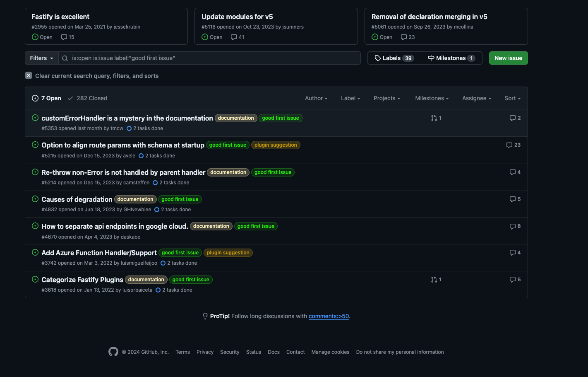The width and height of the screenshot is (588, 377).
Task: Open comments on Causes of degradation
Action: tap(515, 199)
